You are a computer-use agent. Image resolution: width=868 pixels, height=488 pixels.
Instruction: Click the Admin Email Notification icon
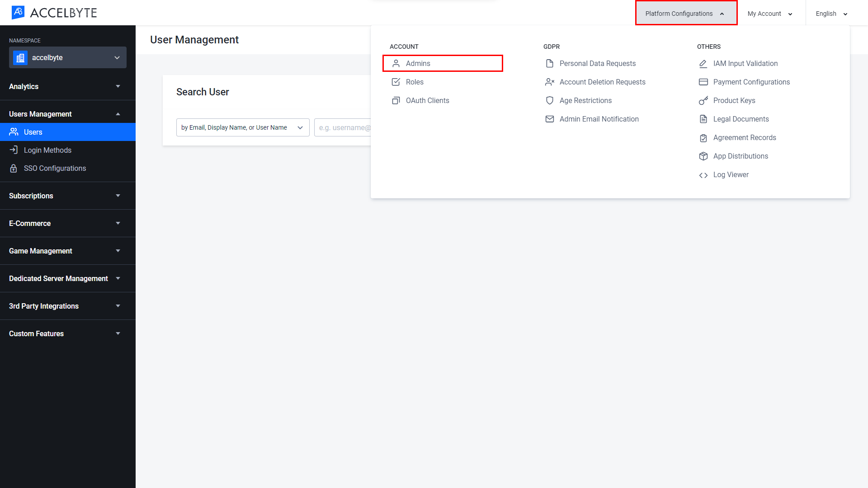click(548, 118)
